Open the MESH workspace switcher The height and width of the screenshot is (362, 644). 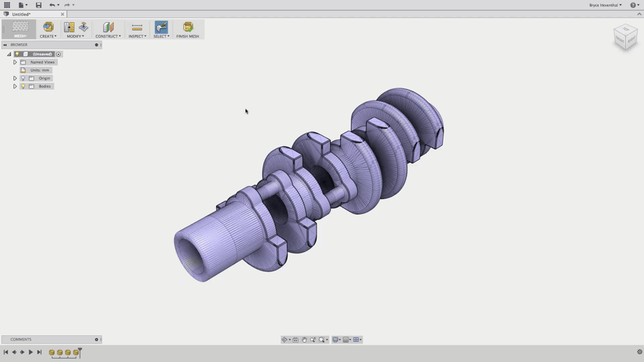point(20,29)
